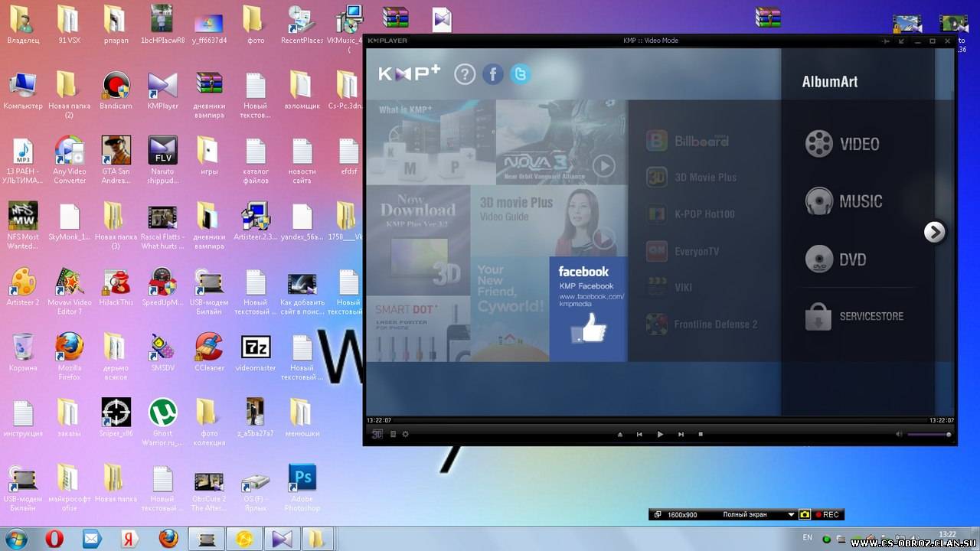Open the DVD section in AlbumArt
Screen dimensions: 980x551
[836, 259]
